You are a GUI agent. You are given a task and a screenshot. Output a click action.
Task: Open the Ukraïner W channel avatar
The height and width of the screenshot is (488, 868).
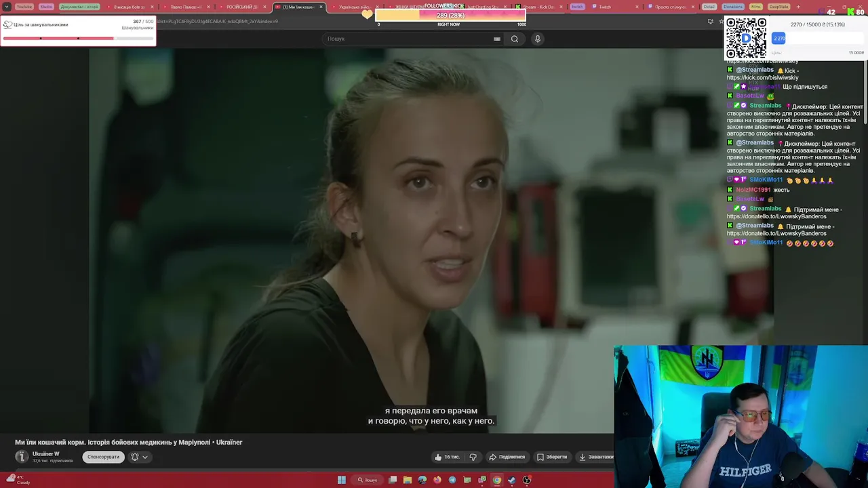click(x=22, y=457)
